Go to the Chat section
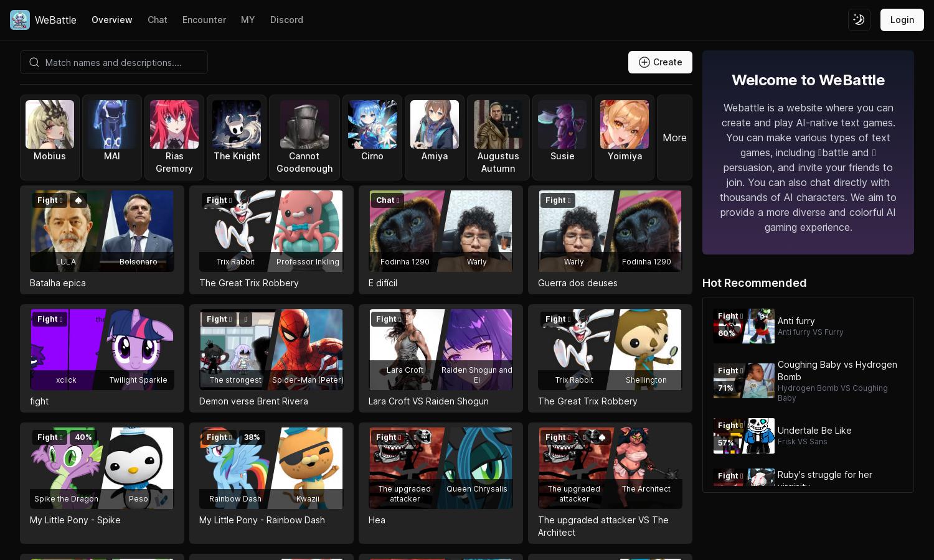 tap(158, 20)
